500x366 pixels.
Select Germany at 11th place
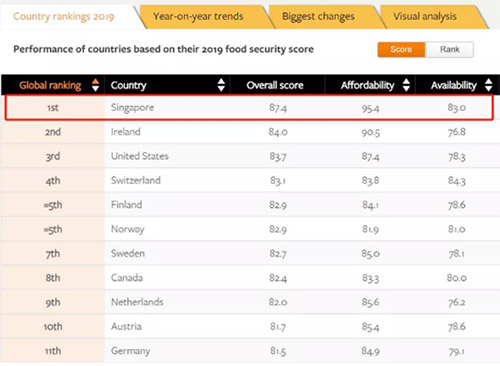130,351
